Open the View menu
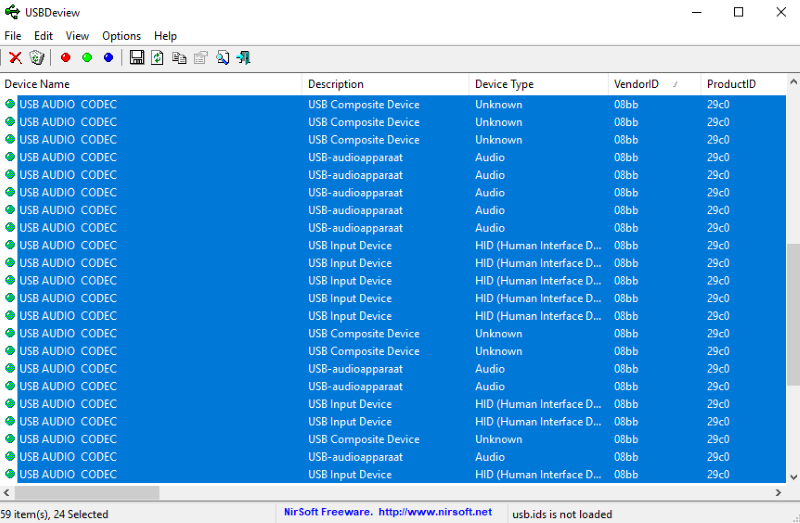The height and width of the screenshot is (523, 800). point(77,36)
